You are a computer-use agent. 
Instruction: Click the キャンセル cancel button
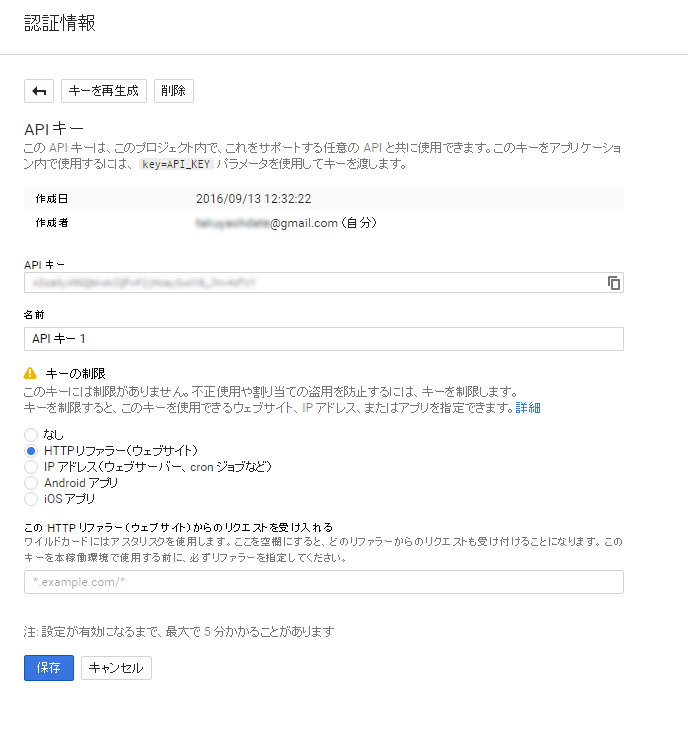pyautogui.click(x=116, y=668)
